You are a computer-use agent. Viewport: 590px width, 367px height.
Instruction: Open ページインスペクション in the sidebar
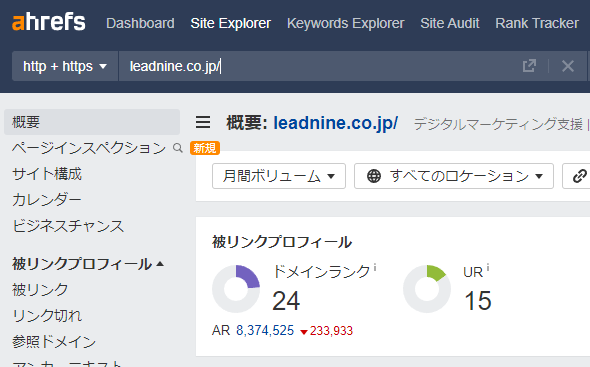pyautogui.click(x=89, y=148)
